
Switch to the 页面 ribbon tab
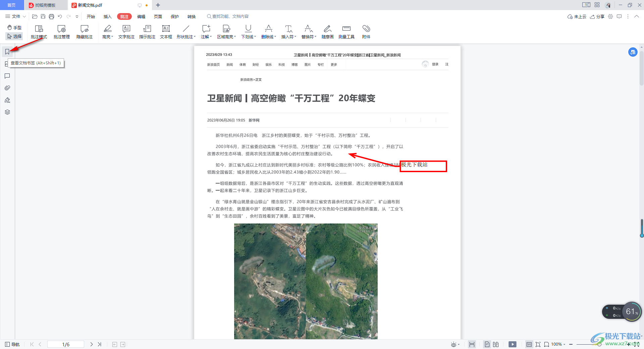[x=158, y=16]
